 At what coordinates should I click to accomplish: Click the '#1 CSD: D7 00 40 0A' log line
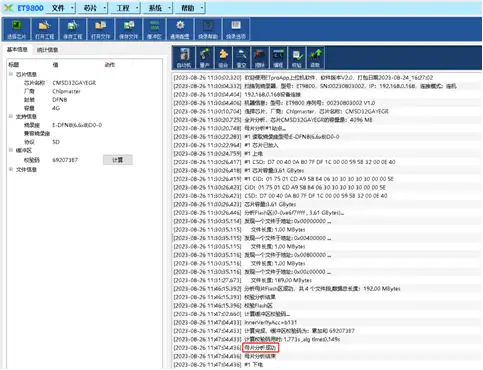point(284,162)
